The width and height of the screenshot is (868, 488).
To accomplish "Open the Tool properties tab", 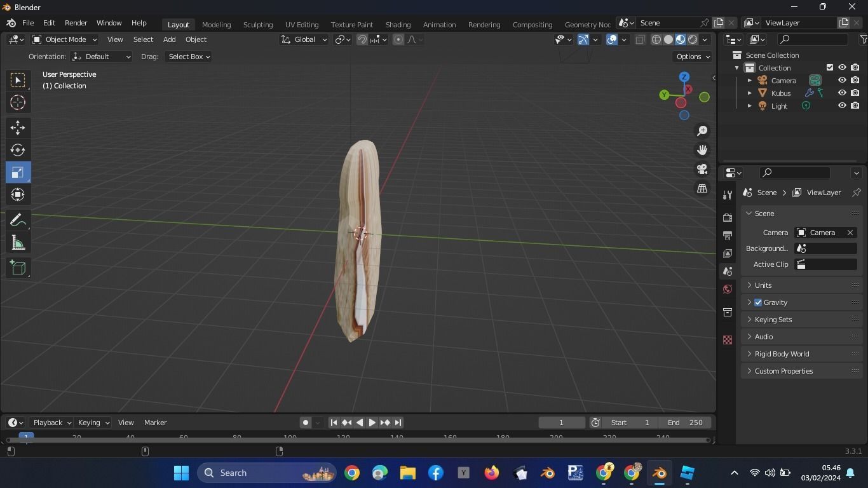I will click(x=728, y=195).
